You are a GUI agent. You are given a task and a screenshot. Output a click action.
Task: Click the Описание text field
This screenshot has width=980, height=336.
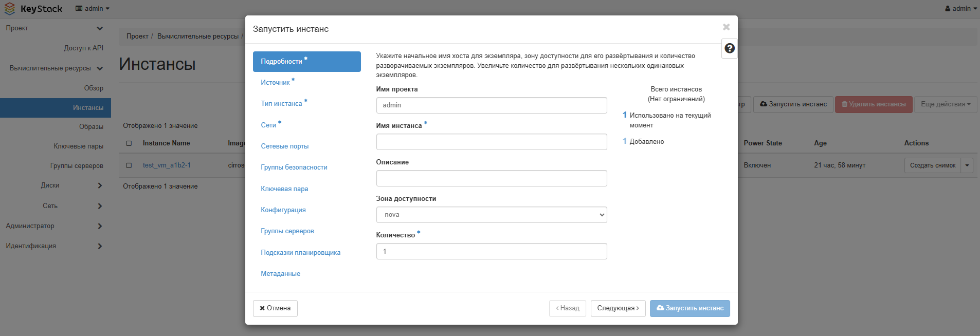[x=491, y=178]
